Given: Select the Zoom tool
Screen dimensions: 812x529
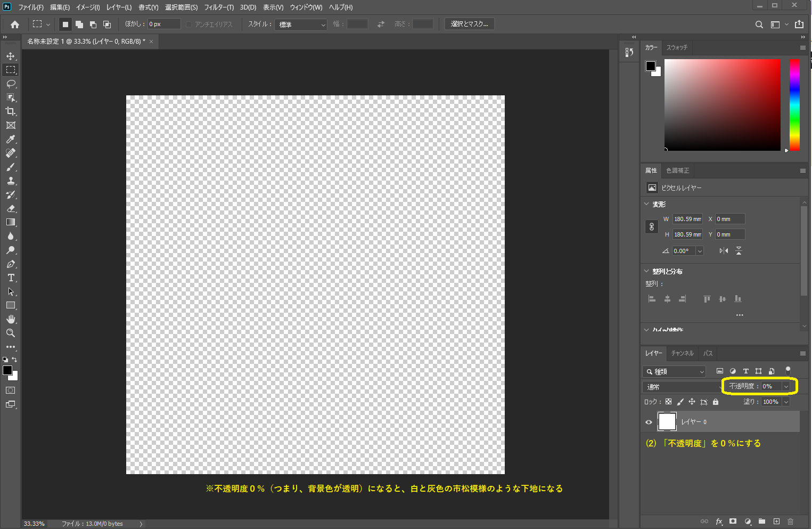Looking at the screenshot, I should point(11,333).
